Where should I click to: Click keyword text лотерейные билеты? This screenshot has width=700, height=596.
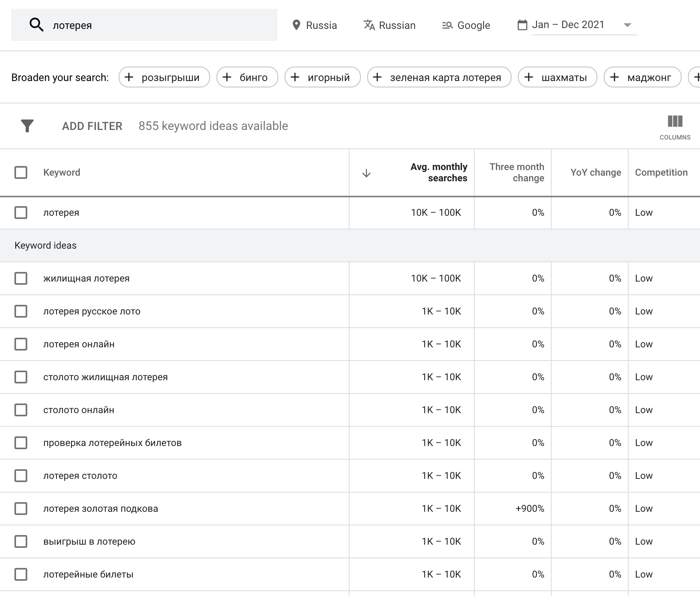click(88, 574)
